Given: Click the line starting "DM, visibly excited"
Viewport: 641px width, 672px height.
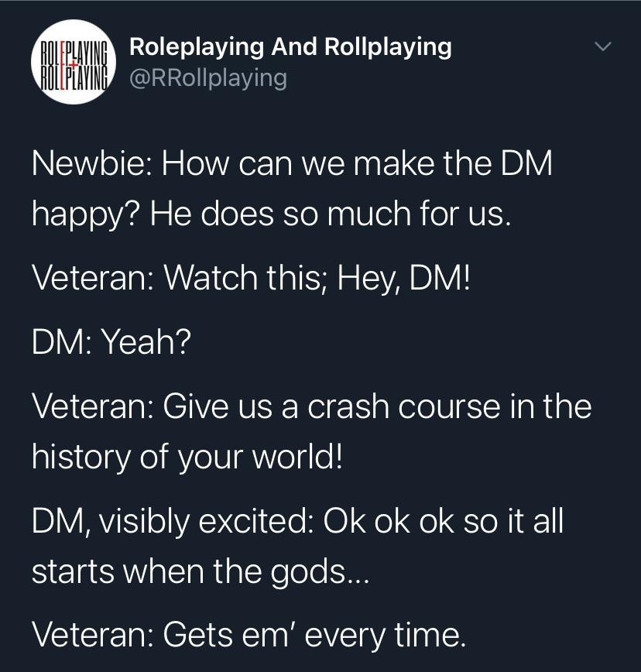Looking at the screenshot, I should [297, 520].
